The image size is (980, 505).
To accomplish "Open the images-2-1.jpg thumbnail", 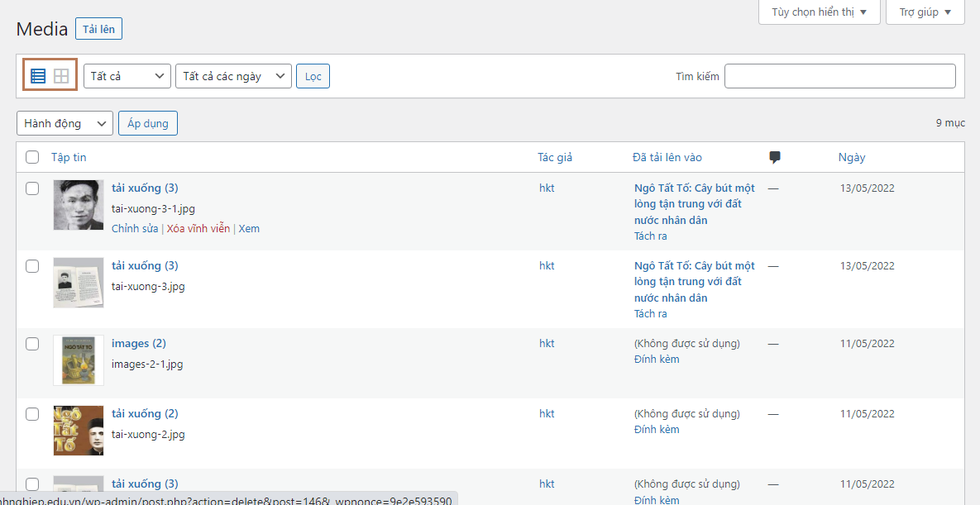I will click(x=79, y=360).
